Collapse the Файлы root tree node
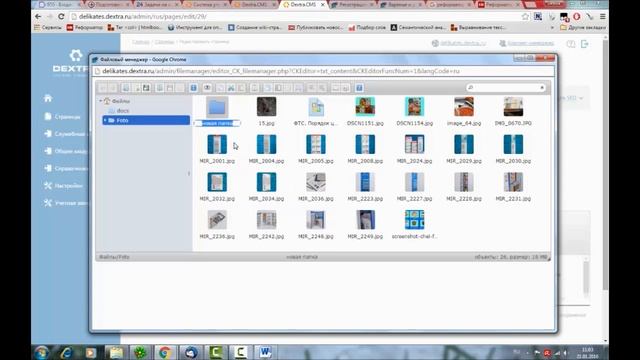 point(100,101)
